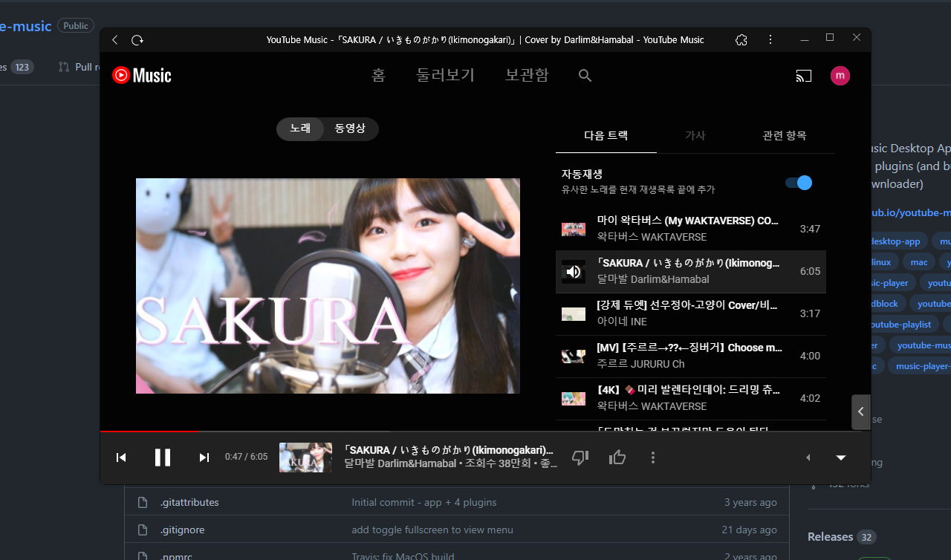
Task: Open artist 달마발 Darlim&Hamabal in player bar
Action: click(x=400, y=463)
